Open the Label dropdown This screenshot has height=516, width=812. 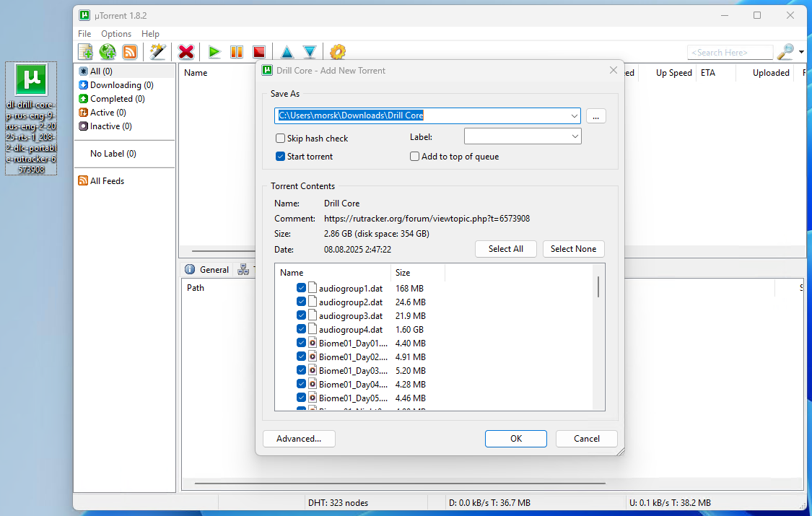point(523,136)
